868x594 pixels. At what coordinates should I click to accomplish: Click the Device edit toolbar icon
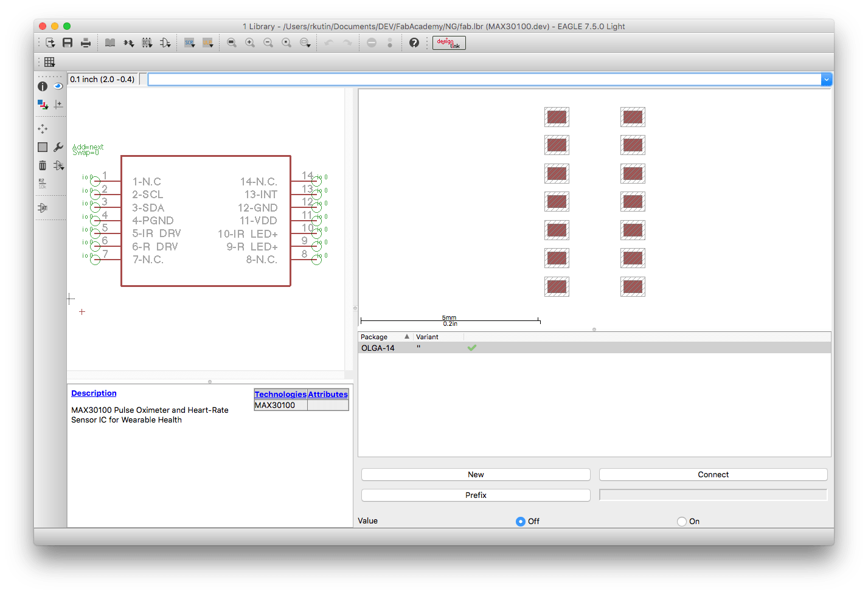click(129, 43)
